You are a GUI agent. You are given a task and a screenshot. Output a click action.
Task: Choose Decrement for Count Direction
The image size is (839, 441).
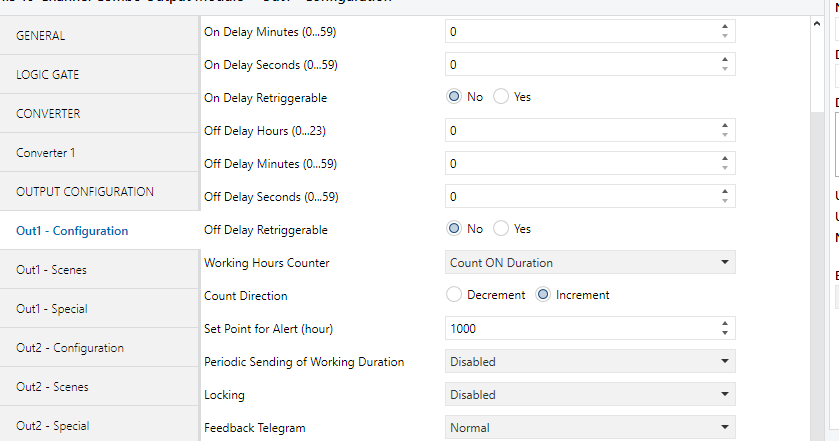454,295
